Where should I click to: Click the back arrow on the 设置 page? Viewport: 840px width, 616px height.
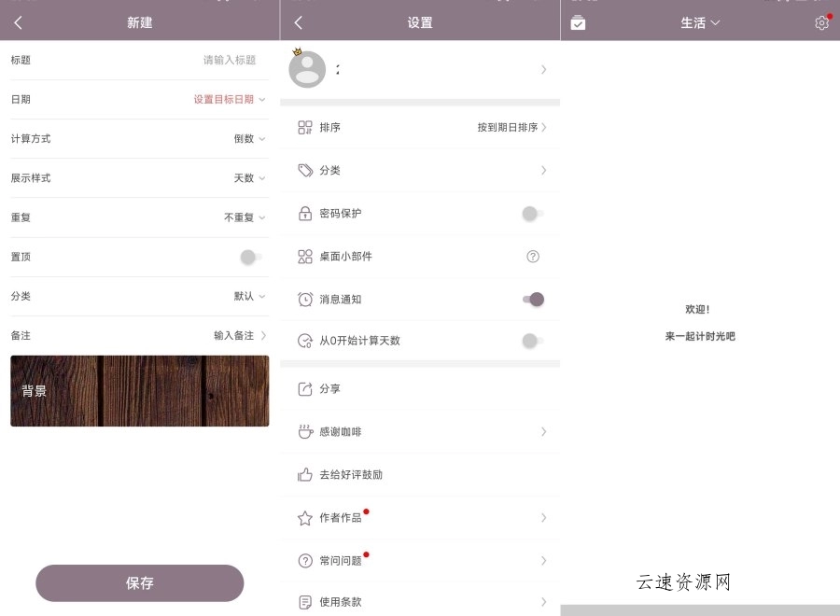click(297, 21)
